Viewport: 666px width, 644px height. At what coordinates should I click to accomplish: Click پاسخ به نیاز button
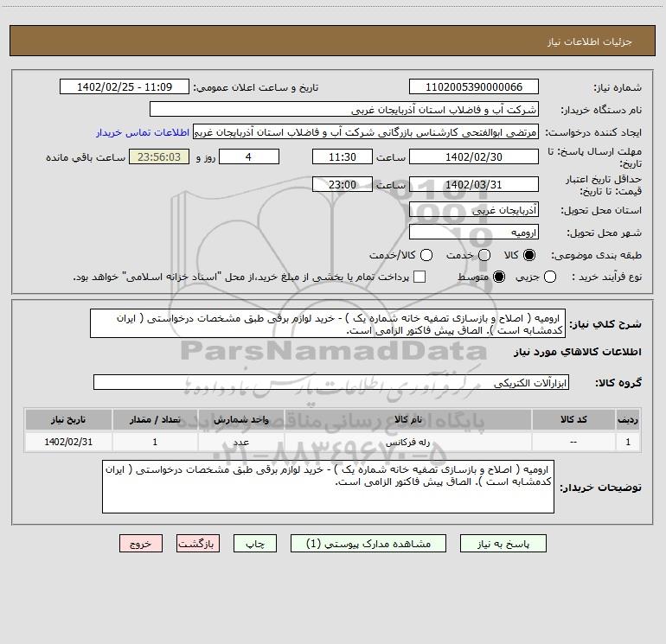[x=503, y=544]
